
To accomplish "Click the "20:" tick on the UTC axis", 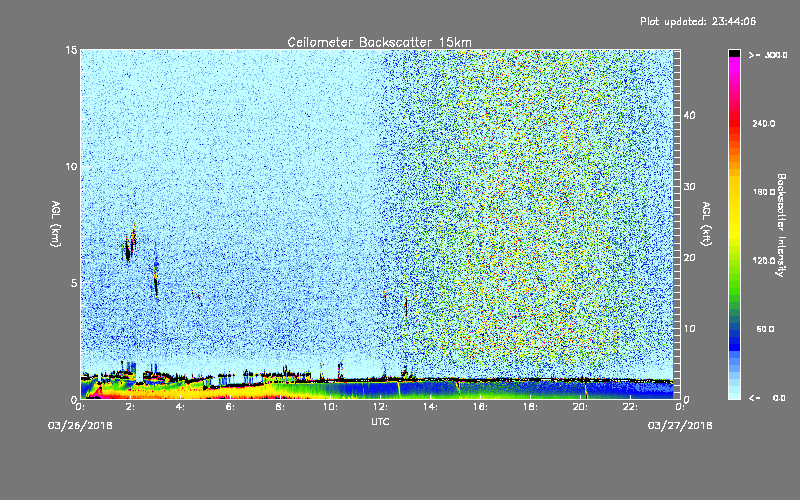I will pyautogui.click(x=581, y=407).
